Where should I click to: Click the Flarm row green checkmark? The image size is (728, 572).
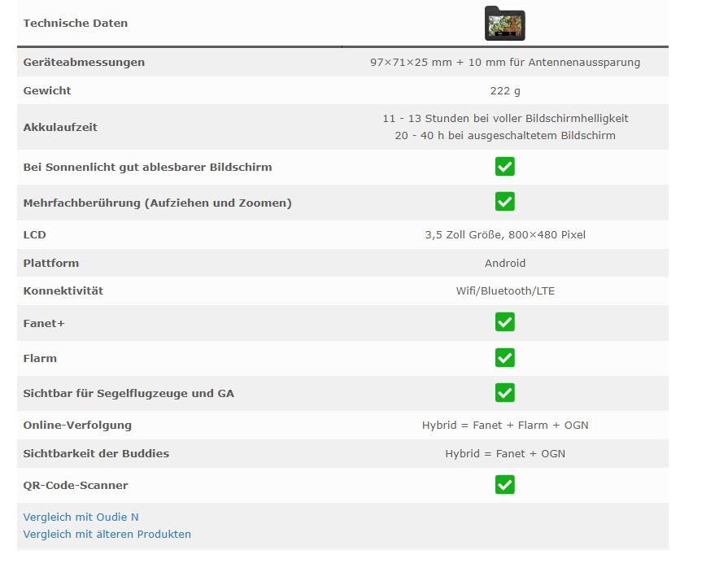(504, 358)
